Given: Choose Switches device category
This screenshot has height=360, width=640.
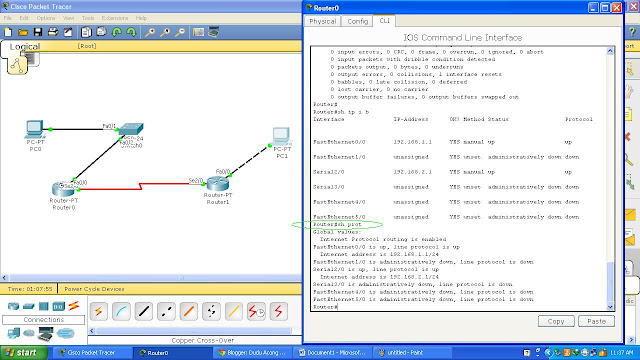Looking at the screenshot, I should pos(29,306).
